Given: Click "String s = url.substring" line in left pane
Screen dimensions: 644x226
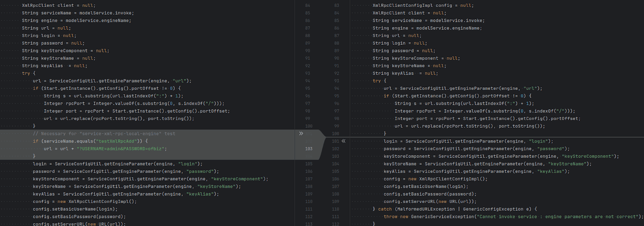Looking at the screenshot, I should pyautogui.click(x=114, y=96).
